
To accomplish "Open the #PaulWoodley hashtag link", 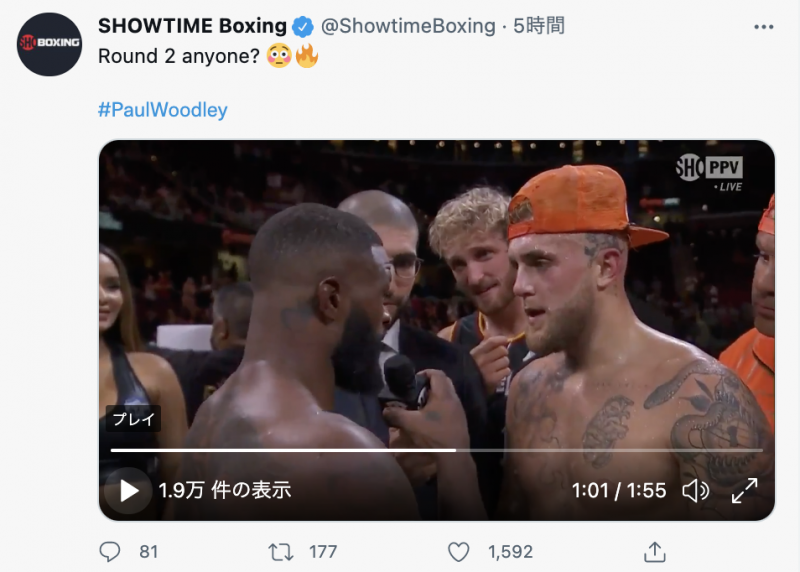I will 163,110.
